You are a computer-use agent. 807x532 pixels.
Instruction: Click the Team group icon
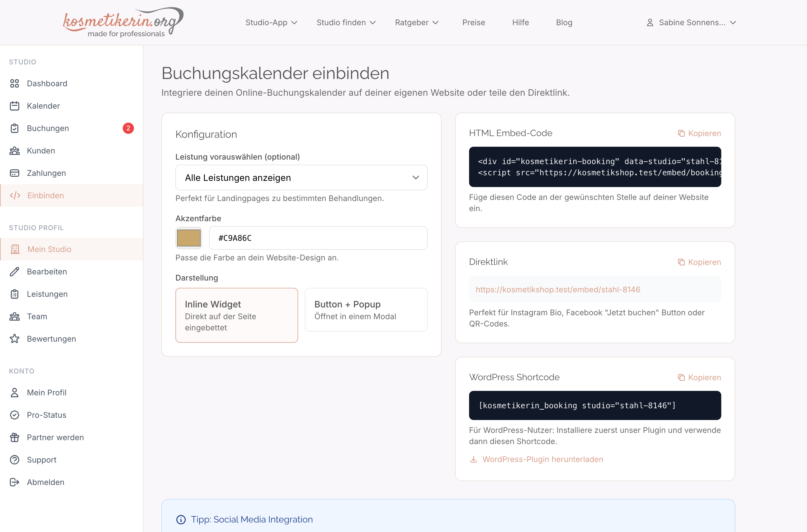click(15, 316)
